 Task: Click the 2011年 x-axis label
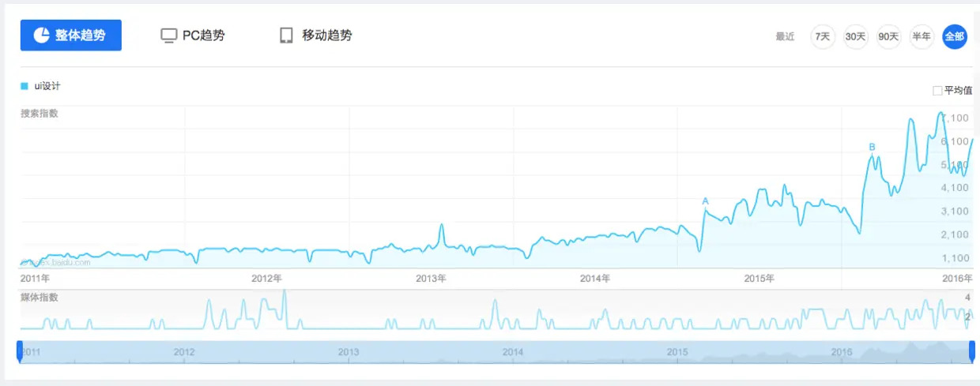pyautogui.click(x=35, y=278)
